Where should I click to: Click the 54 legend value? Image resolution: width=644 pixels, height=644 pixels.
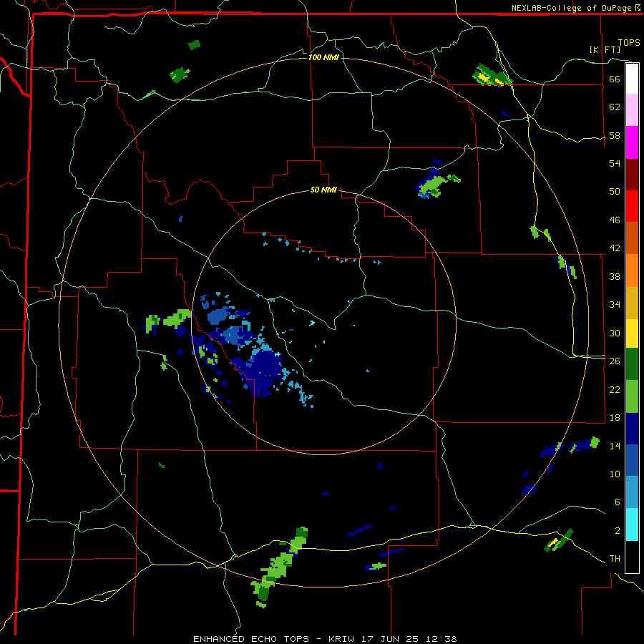[x=615, y=163]
